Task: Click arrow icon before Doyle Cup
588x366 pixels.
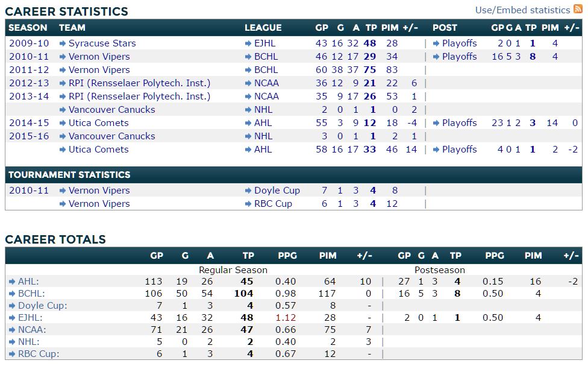Action: pos(248,191)
